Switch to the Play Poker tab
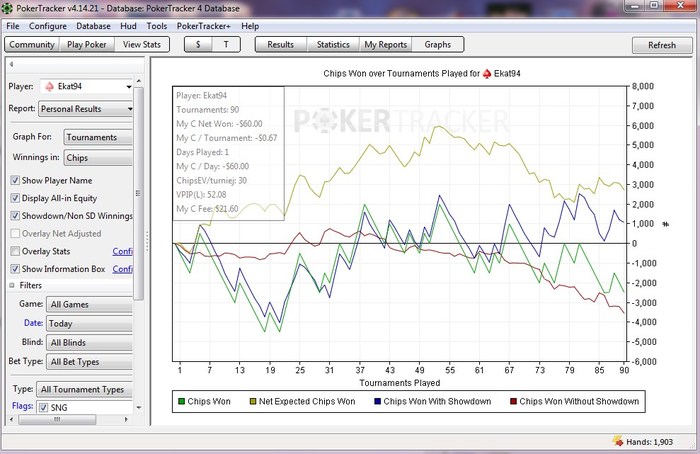 click(87, 45)
